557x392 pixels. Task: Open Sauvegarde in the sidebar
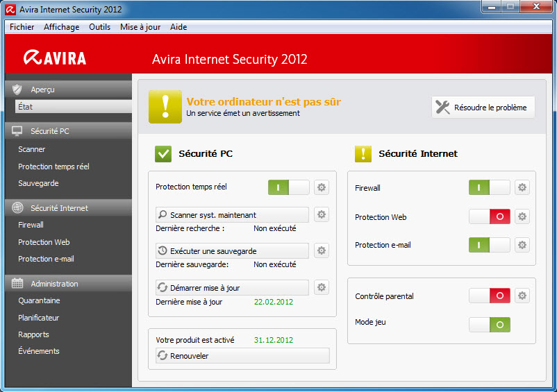[38, 183]
